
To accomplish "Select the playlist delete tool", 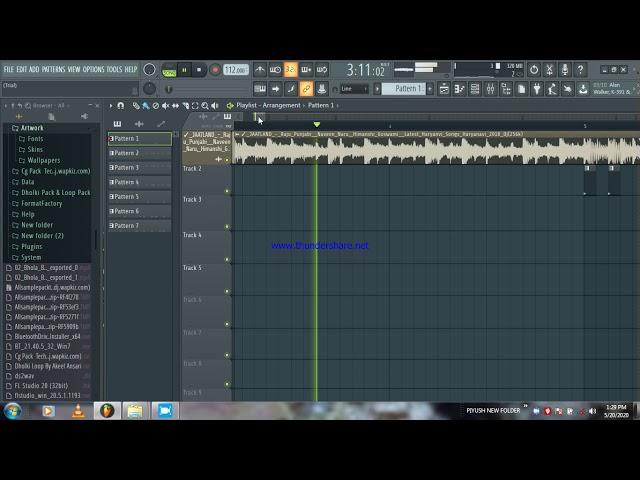I will pyautogui.click(x=156, y=106).
